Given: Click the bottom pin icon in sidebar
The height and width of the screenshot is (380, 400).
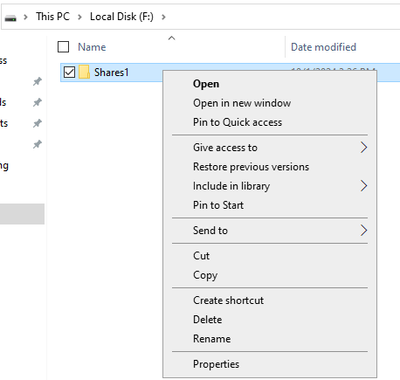Looking at the screenshot, I should tap(37, 144).
